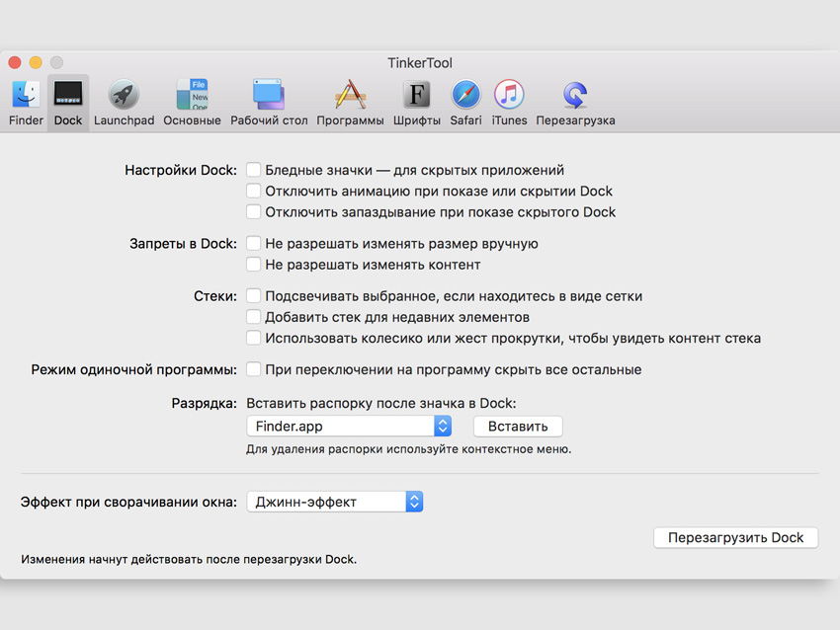Image resolution: width=840 pixels, height=630 pixels.
Task: Enable Добавить стек для недавних элементов
Action: 254,317
